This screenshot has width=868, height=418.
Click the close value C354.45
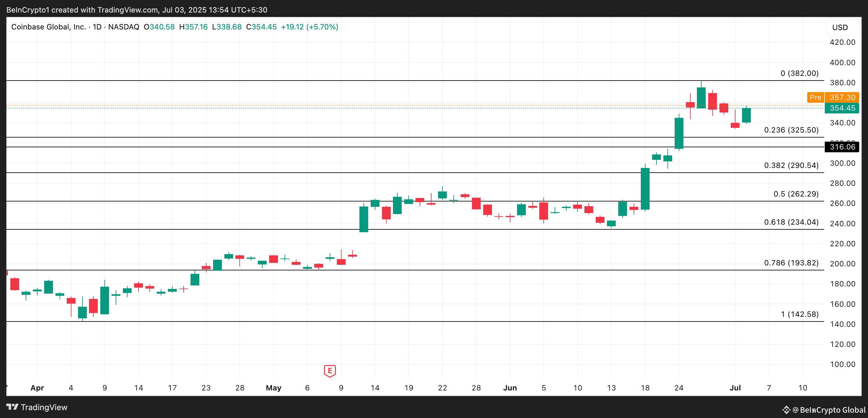(261, 27)
